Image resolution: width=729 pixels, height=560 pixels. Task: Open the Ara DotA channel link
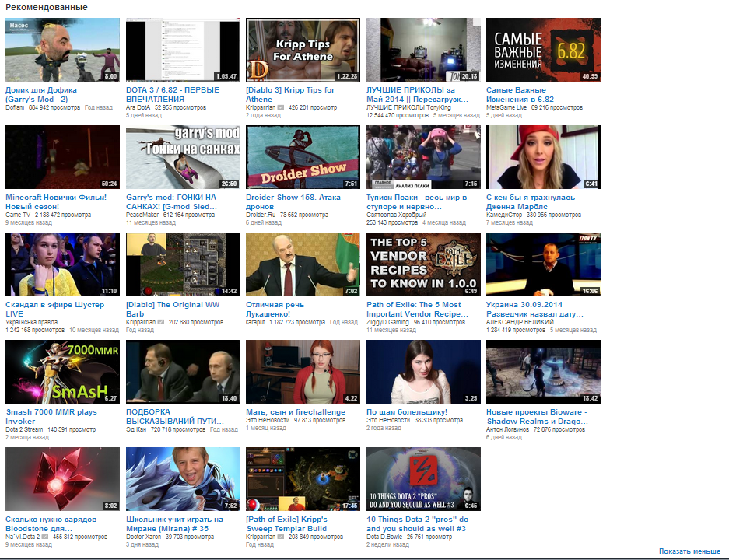tap(138, 107)
